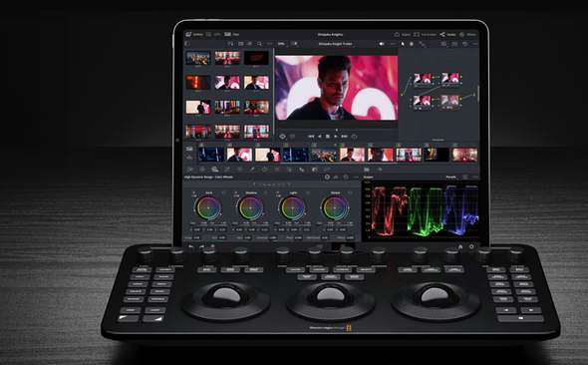The width and height of the screenshot is (588, 365).
Task: Click the Contrast value field
Action: [273, 237]
